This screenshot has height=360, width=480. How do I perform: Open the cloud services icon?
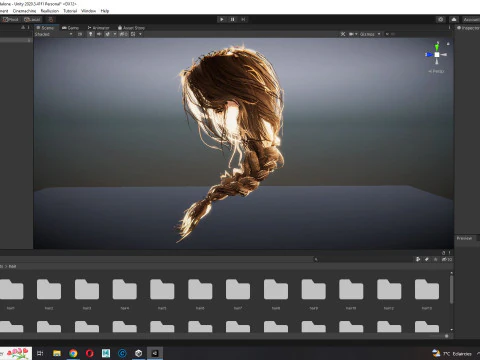pyautogui.click(x=454, y=19)
